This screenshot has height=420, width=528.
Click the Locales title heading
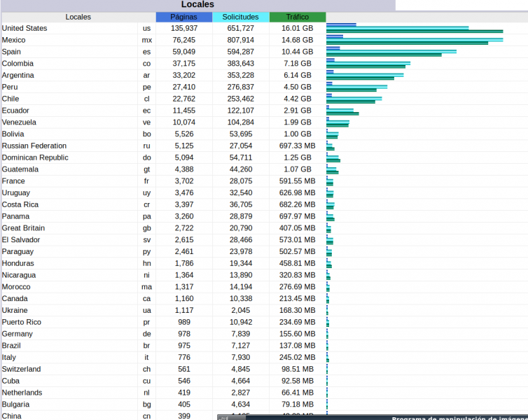coord(197,5)
